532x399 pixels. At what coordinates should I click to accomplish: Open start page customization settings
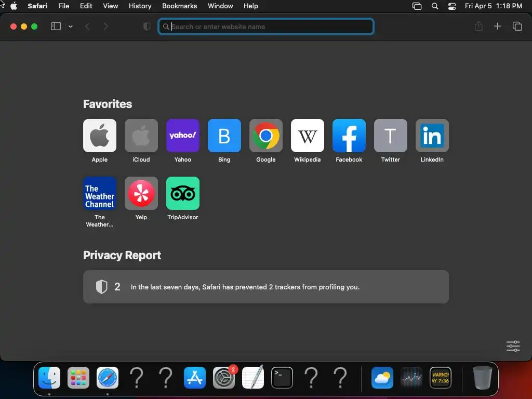tap(513, 346)
